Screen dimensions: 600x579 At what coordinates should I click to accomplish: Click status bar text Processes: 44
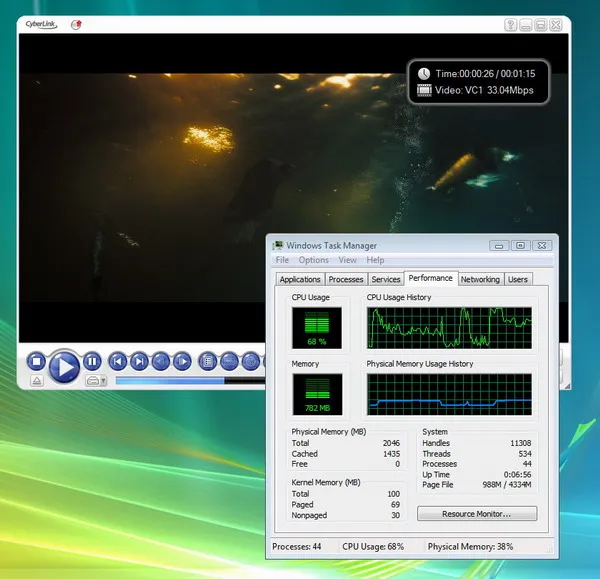(297, 546)
